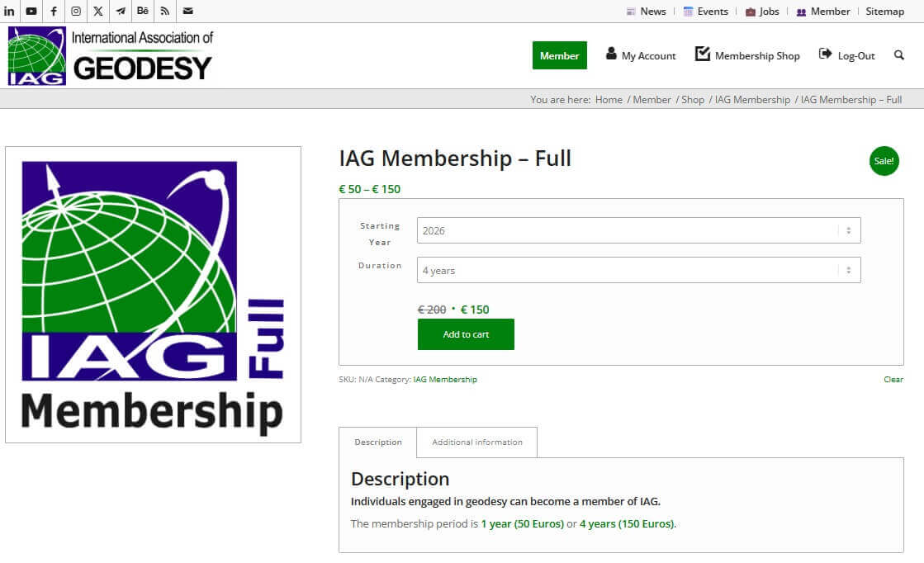Click the Clear link to reset options
924x563 pixels.
pos(893,380)
